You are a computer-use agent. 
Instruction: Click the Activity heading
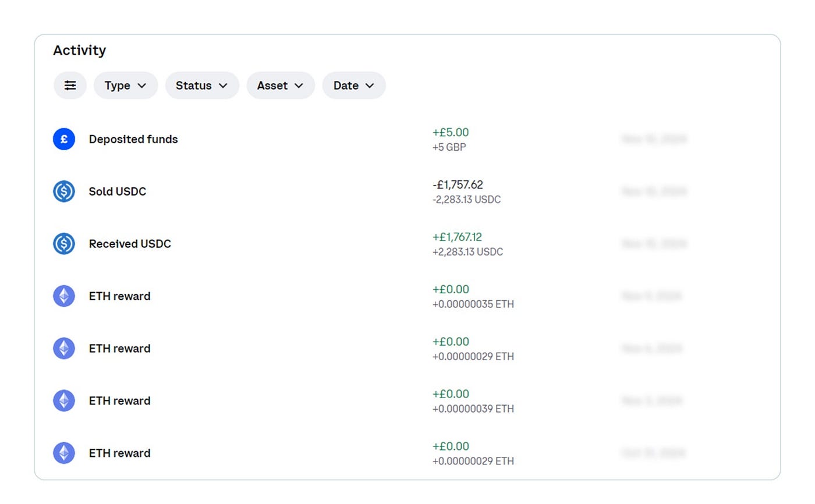click(x=79, y=51)
